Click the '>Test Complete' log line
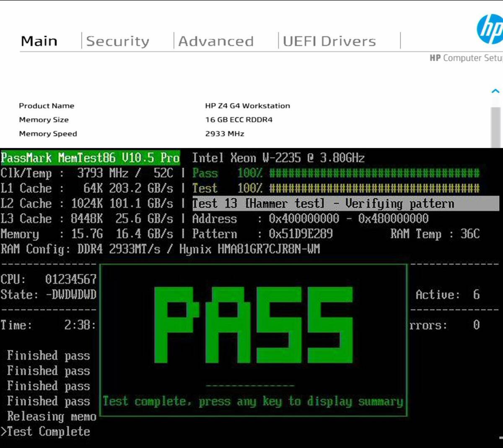The width and height of the screenshot is (503, 448). tap(45, 432)
